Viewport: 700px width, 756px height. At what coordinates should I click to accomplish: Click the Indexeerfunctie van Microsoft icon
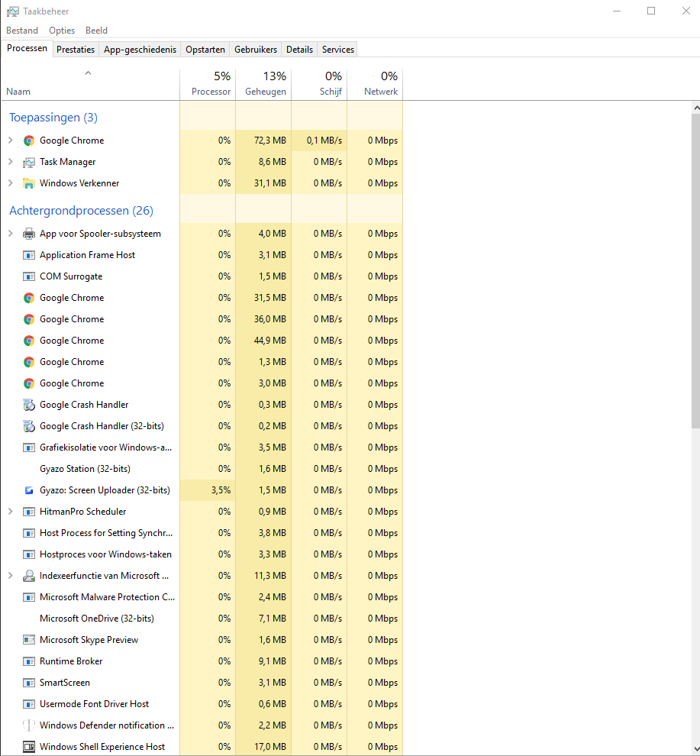click(29, 576)
